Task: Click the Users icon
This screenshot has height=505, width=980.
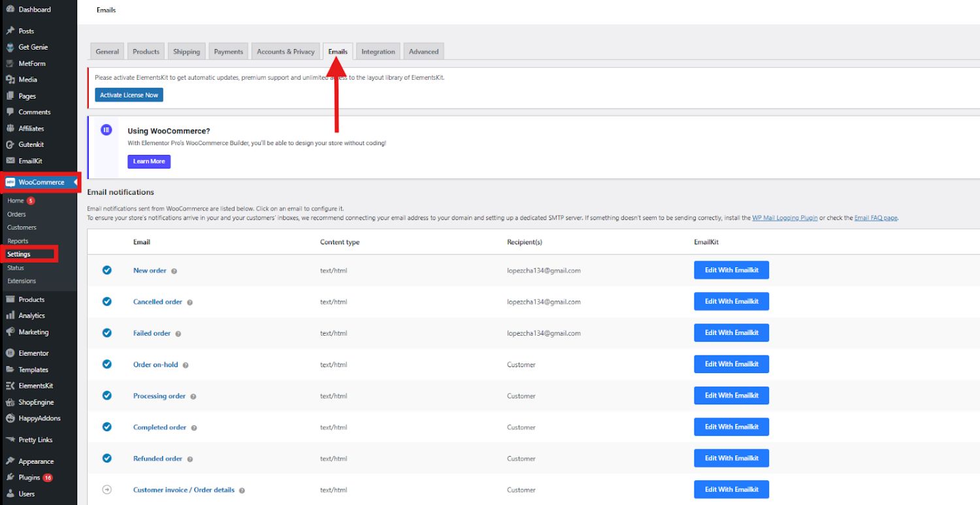Action: pyautogui.click(x=10, y=494)
